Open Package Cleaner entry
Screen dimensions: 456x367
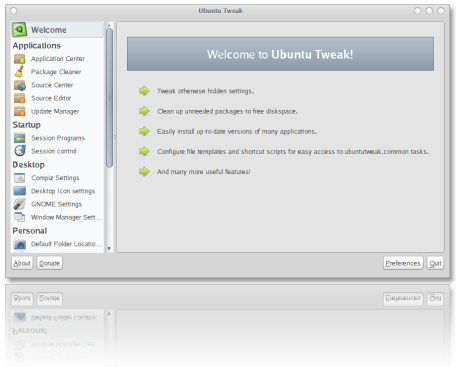click(57, 72)
